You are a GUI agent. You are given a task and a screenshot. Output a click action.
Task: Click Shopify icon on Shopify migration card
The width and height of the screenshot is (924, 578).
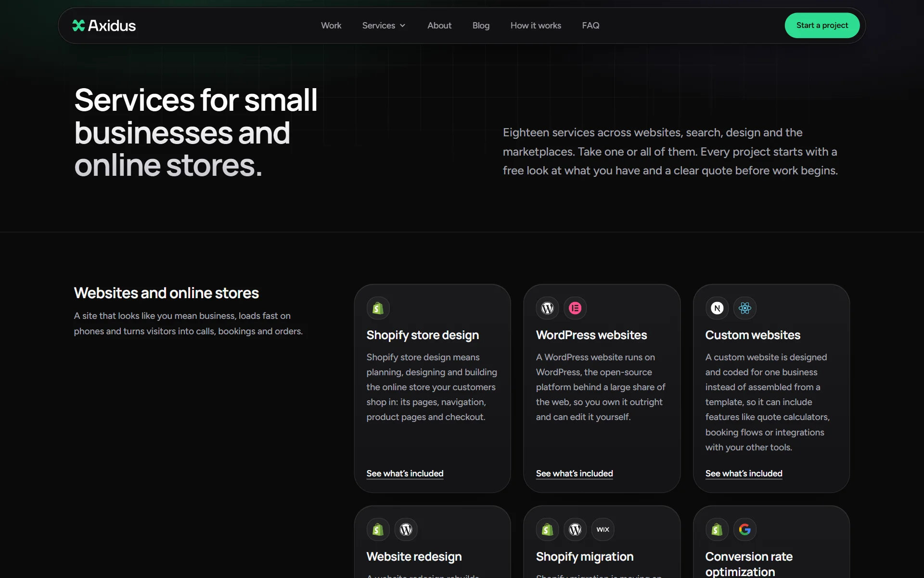coord(548,529)
